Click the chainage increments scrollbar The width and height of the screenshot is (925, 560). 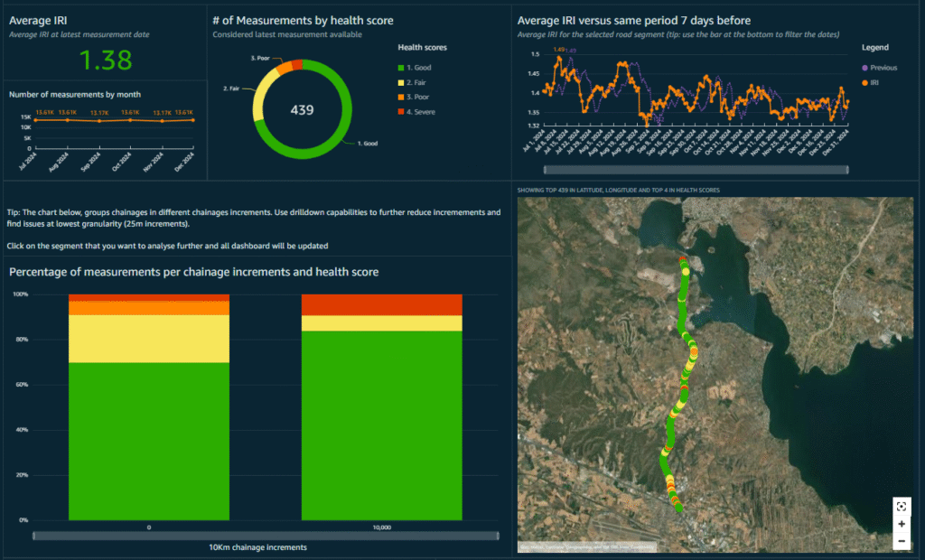[266, 536]
